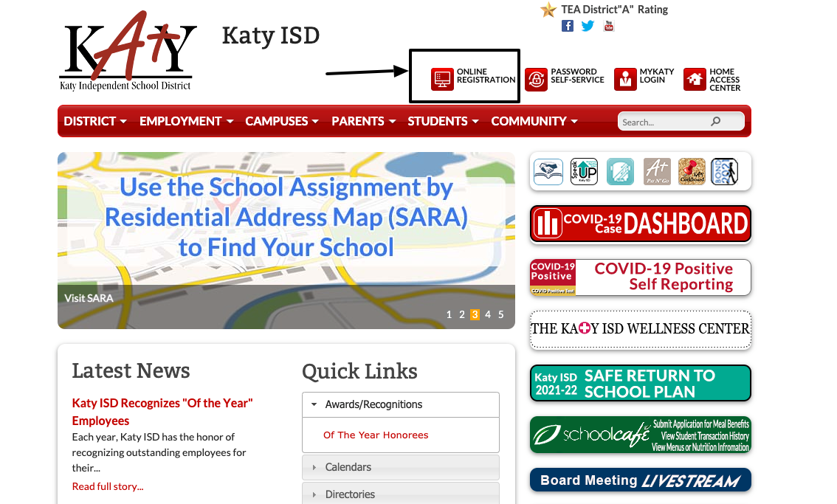This screenshot has height=504, width=837.
Task: Click the Katy Independent School District logo
Action: [x=128, y=51]
